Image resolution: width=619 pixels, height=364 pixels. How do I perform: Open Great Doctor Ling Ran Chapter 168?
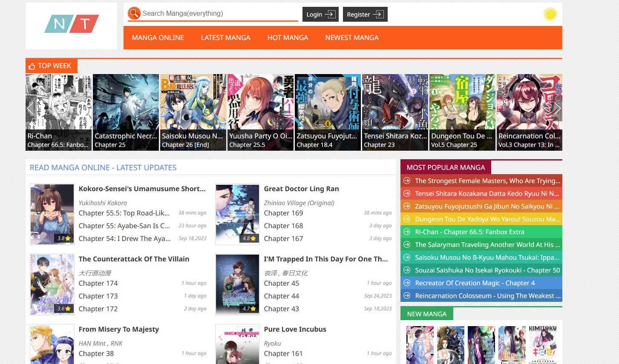point(283,226)
